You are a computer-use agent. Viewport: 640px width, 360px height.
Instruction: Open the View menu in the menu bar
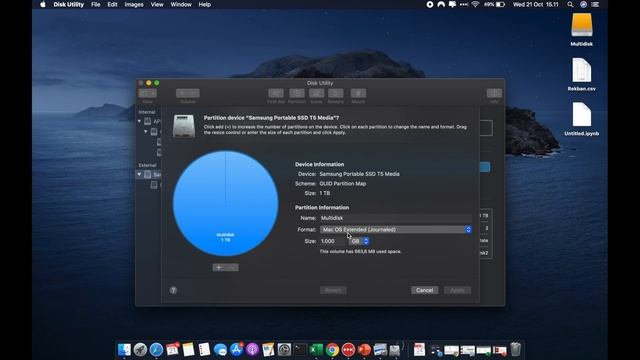(157, 4)
